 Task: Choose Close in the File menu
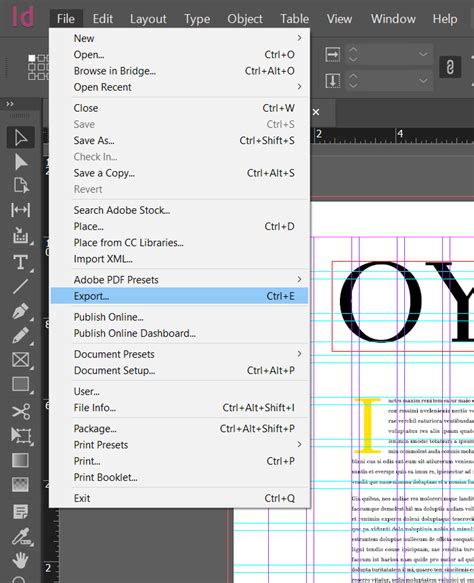point(180,108)
